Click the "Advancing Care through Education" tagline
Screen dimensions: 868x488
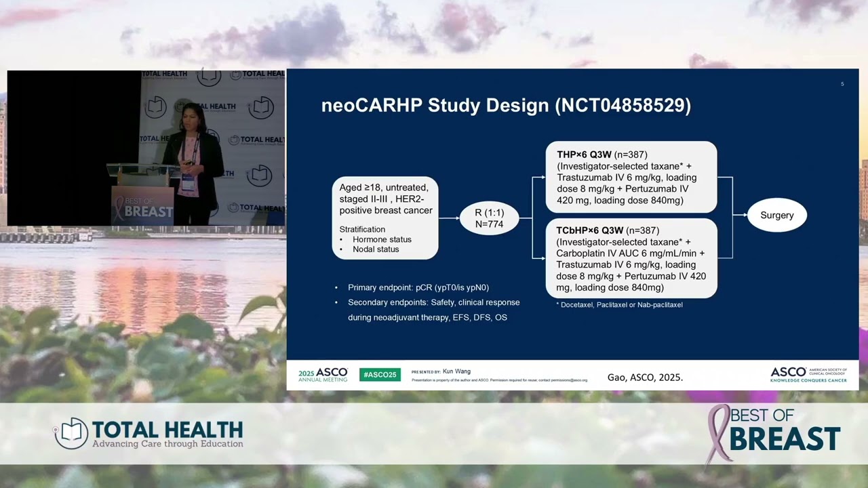pyautogui.click(x=167, y=444)
